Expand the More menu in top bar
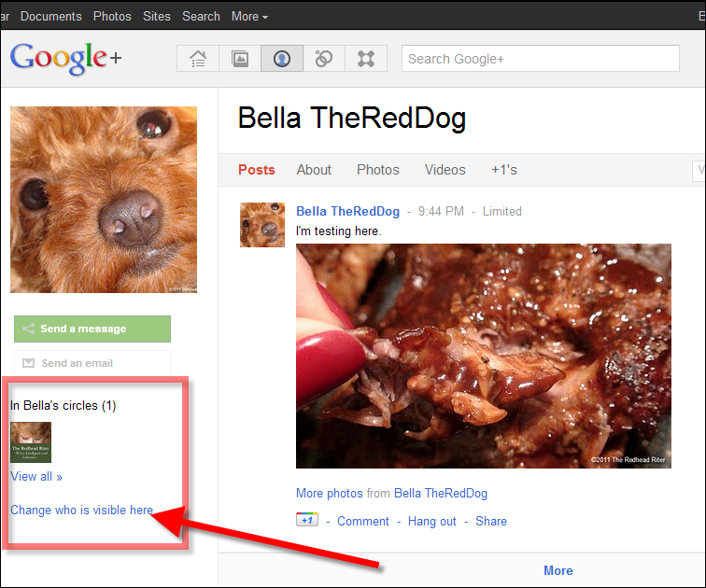 coord(249,16)
